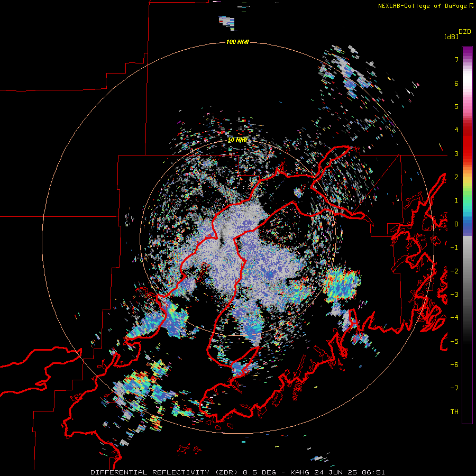476x476 pixels.
Task: Click the 24 JUN 25 date in caption
Action: click(336, 472)
